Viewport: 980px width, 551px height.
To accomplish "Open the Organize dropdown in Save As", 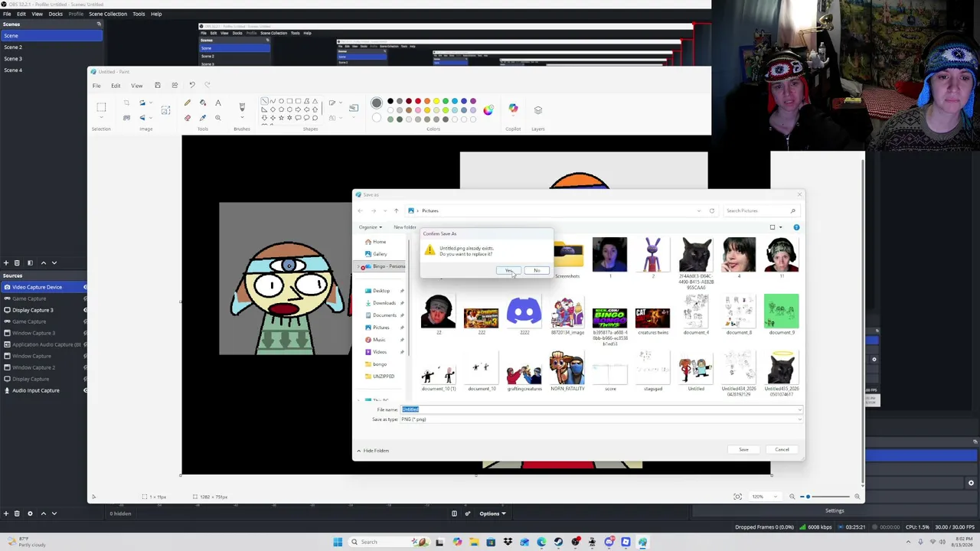I will pyautogui.click(x=370, y=227).
